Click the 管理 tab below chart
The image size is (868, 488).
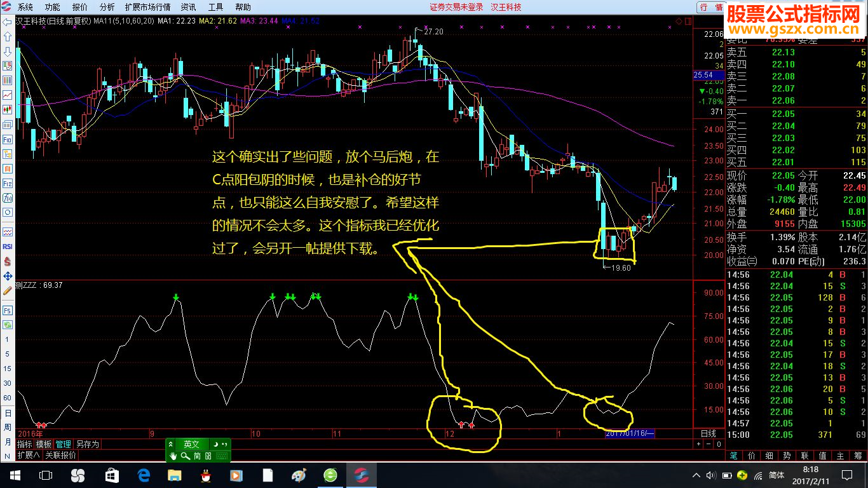[63, 444]
